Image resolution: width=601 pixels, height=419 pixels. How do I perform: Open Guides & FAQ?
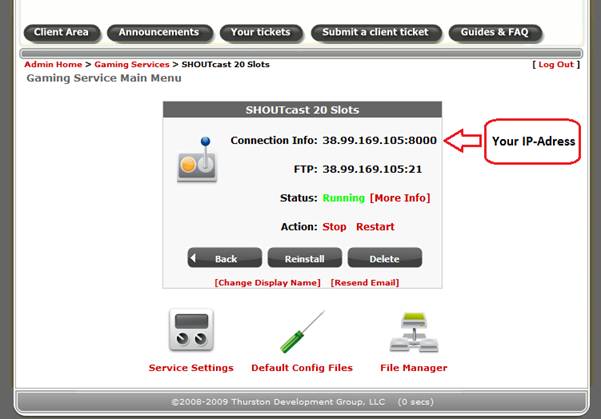(x=495, y=32)
